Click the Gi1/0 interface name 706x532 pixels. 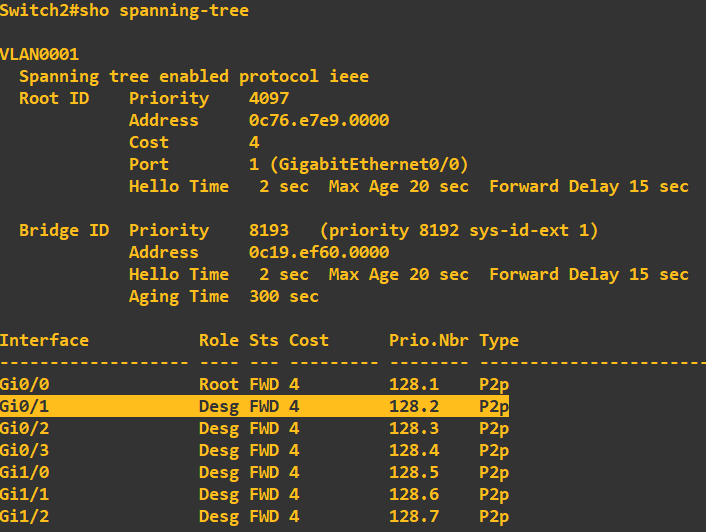[25, 472]
